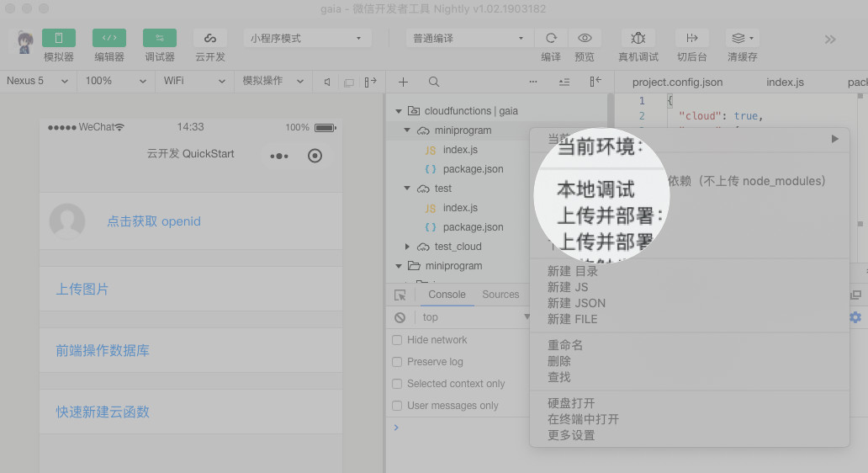Select index.js under miniprogram cloud function
Screen dimensions: 868x473
click(x=463, y=150)
